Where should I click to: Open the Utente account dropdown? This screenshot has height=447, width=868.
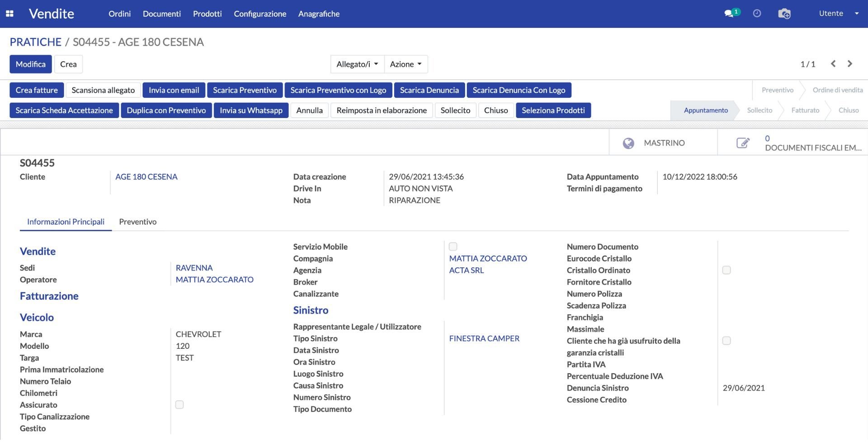coord(837,13)
